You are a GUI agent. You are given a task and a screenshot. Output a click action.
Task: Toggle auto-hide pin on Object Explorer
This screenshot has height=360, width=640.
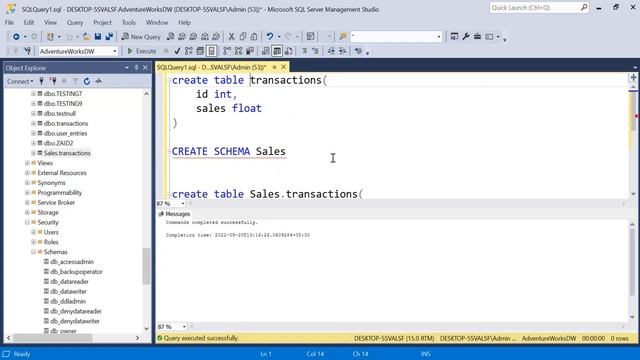[x=136, y=68]
